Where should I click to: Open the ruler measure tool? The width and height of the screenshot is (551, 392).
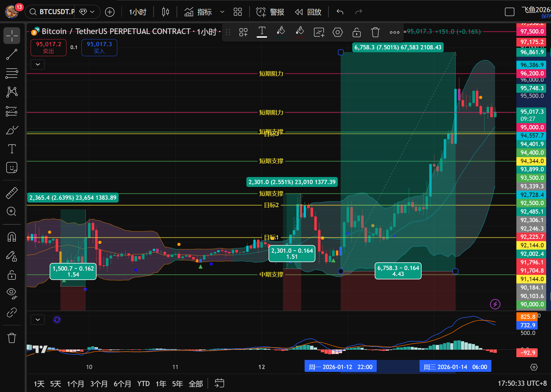click(12, 193)
